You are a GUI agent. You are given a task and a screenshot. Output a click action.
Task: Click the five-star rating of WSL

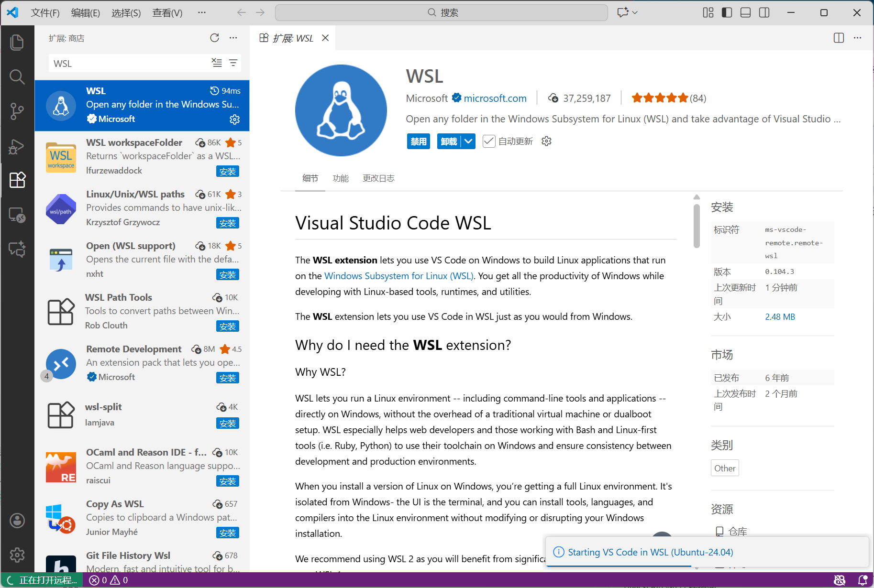(660, 98)
